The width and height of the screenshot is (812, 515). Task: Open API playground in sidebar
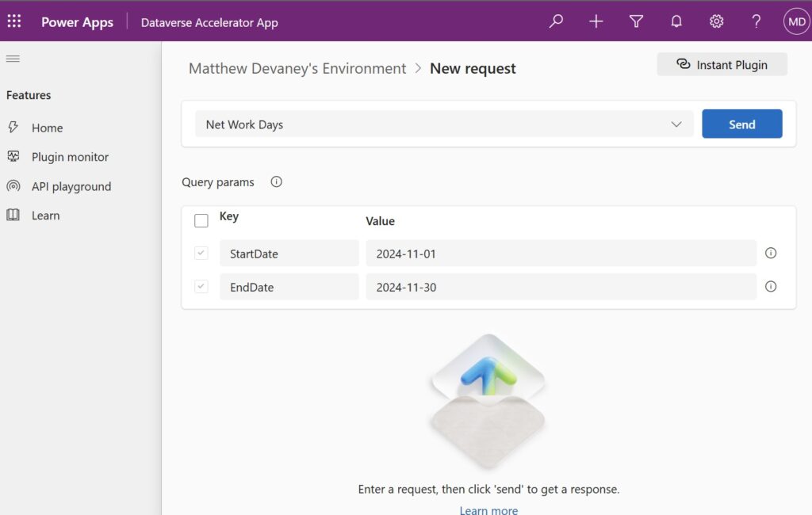point(71,186)
